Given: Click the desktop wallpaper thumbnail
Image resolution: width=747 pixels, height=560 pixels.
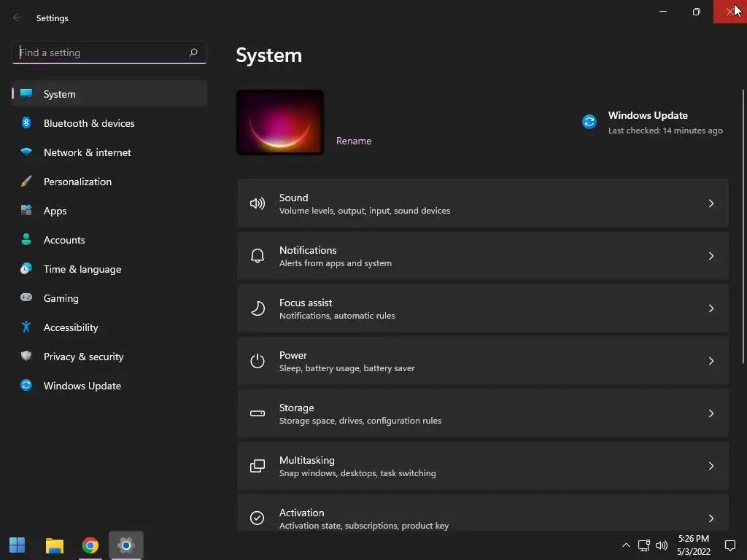Looking at the screenshot, I should coord(280,122).
